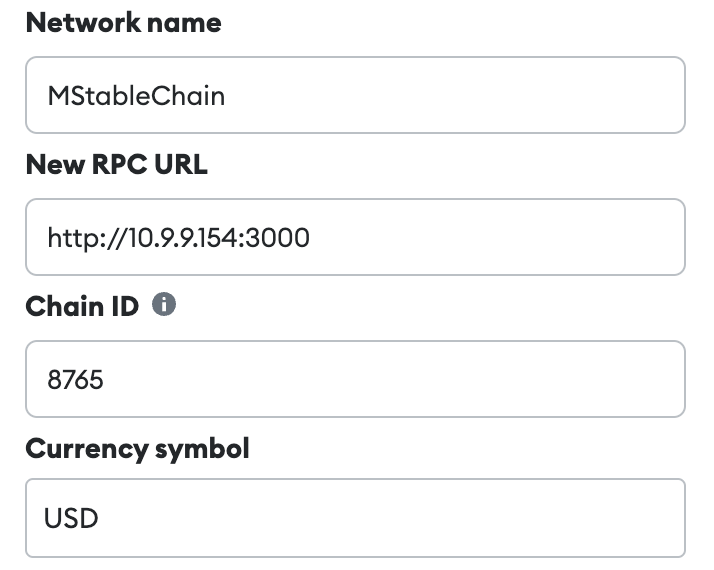
Task: Click the USD text entry
Action: click(x=71, y=519)
